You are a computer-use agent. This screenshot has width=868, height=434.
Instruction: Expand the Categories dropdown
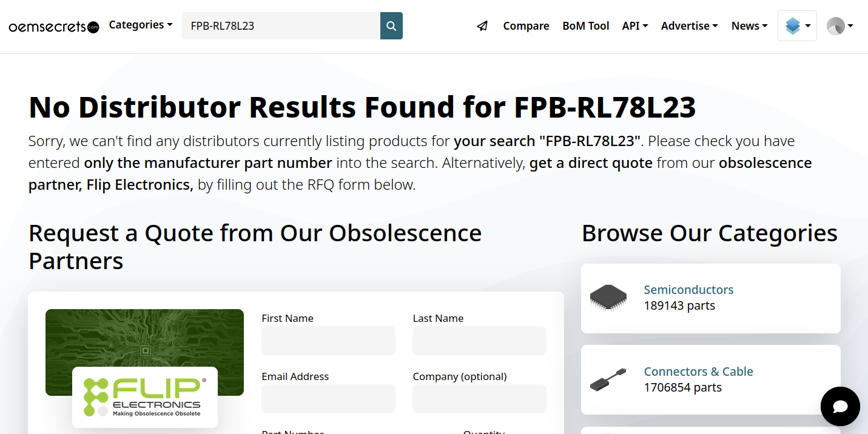click(x=141, y=25)
